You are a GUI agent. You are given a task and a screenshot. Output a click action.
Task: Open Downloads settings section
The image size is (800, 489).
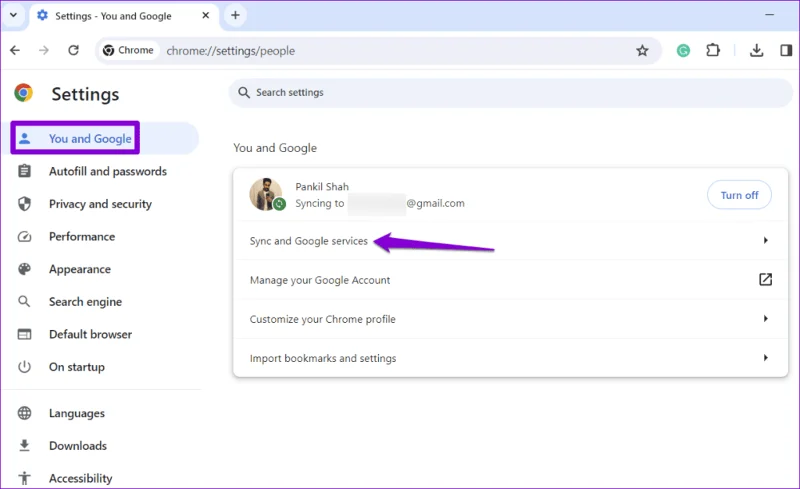[x=78, y=446]
